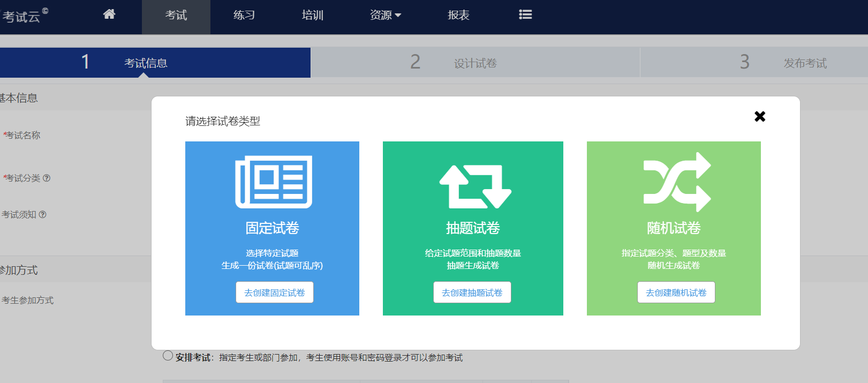Open the 报表 menu item
The width and height of the screenshot is (868, 383).
pos(458,16)
